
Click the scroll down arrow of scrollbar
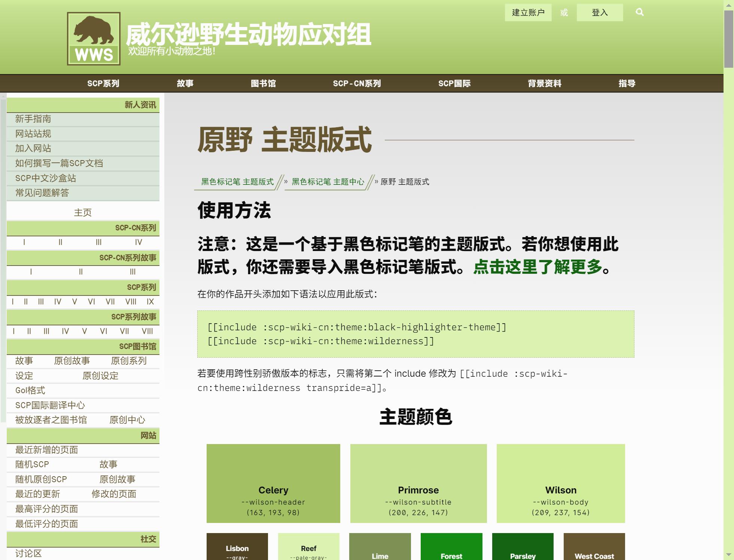(728, 554)
